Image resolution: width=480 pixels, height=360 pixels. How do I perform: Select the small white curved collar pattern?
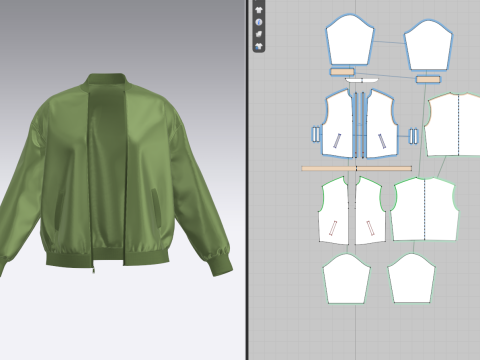click(362, 80)
